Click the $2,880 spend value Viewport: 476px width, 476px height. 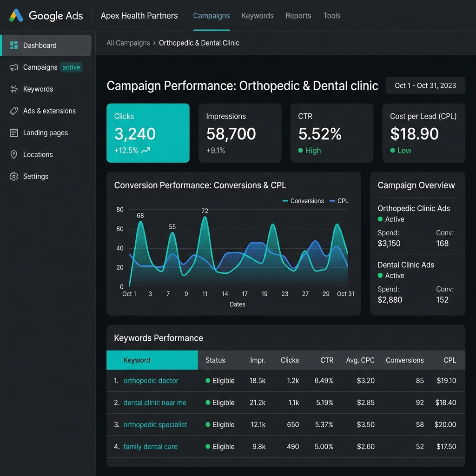pyautogui.click(x=390, y=300)
